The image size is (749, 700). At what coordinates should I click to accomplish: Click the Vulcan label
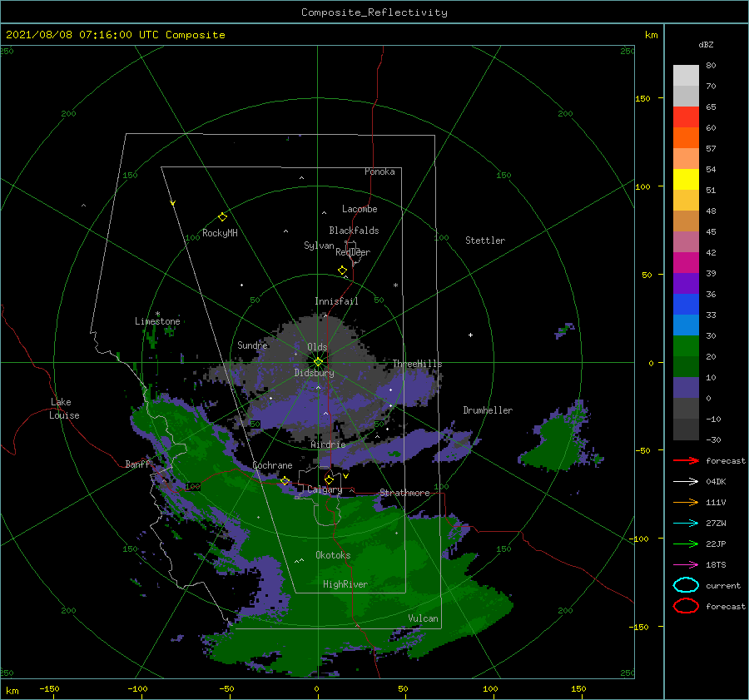click(x=424, y=618)
